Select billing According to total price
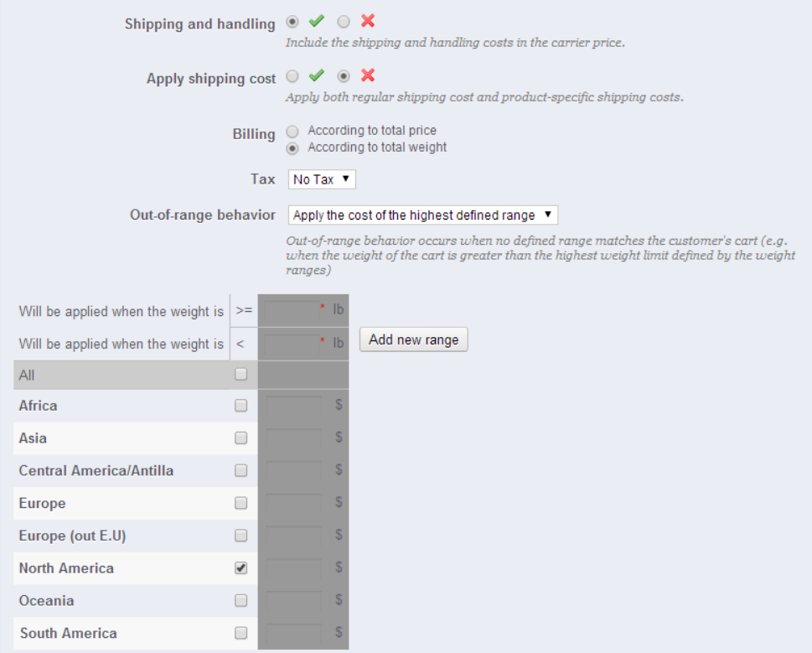 click(292, 132)
